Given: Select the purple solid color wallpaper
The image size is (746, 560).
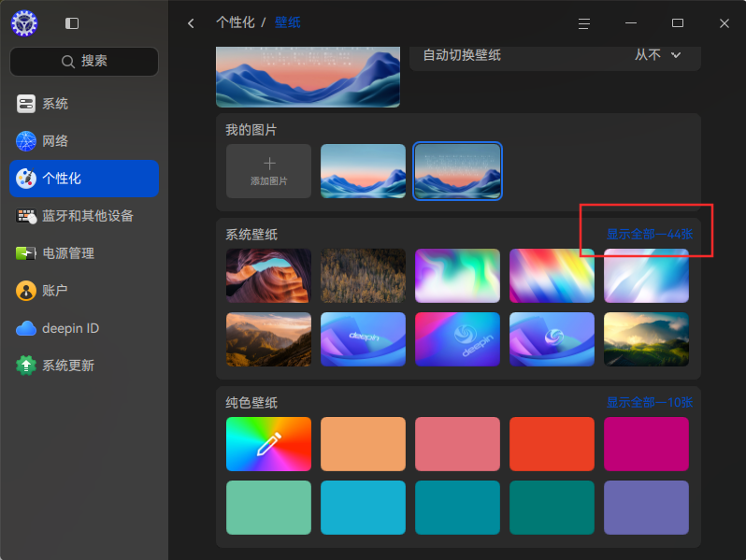Looking at the screenshot, I should coord(646,508).
